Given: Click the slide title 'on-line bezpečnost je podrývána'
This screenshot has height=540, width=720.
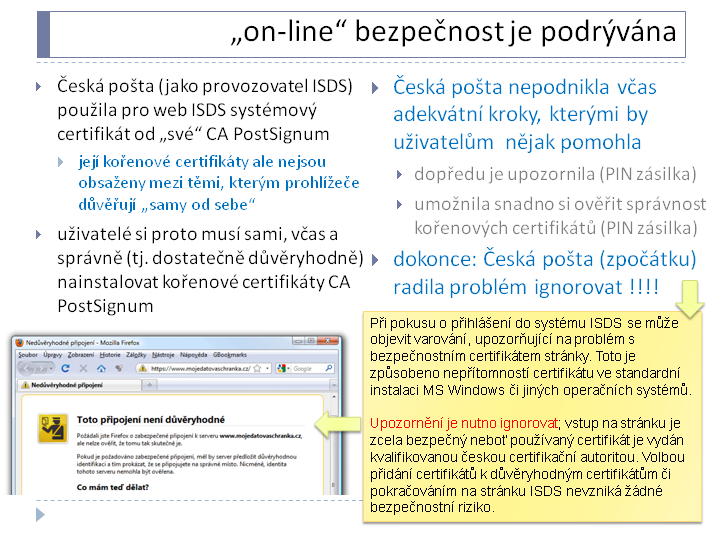Looking at the screenshot, I should pos(453,32).
